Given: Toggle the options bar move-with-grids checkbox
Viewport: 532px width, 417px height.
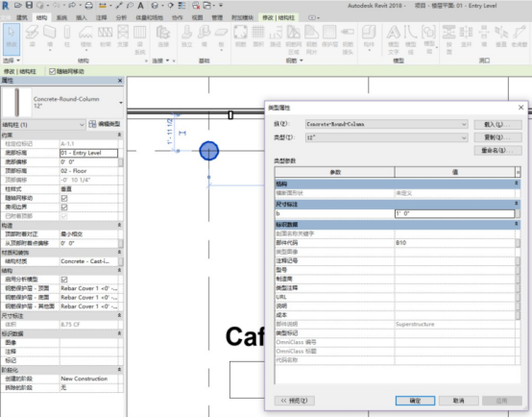Looking at the screenshot, I should tap(52, 71).
